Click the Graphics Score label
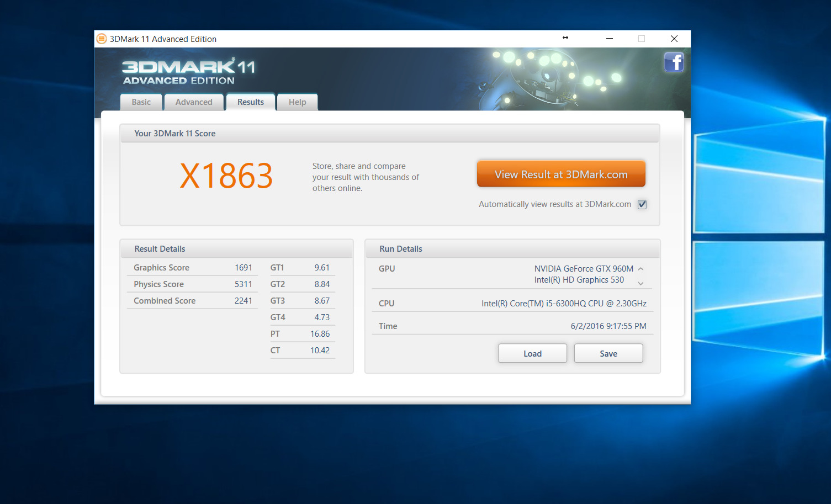Screen dimensions: 831x504 click(x=161, y=268)
